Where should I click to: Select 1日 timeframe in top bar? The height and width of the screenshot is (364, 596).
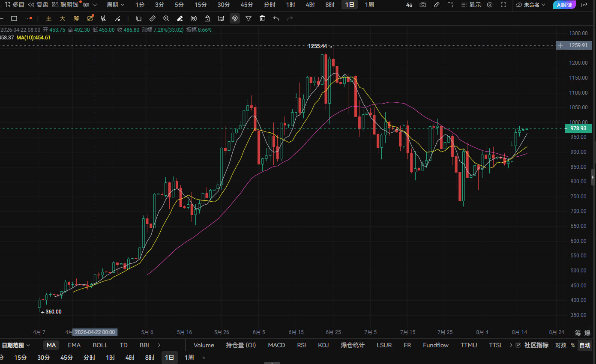pos(350,5)
